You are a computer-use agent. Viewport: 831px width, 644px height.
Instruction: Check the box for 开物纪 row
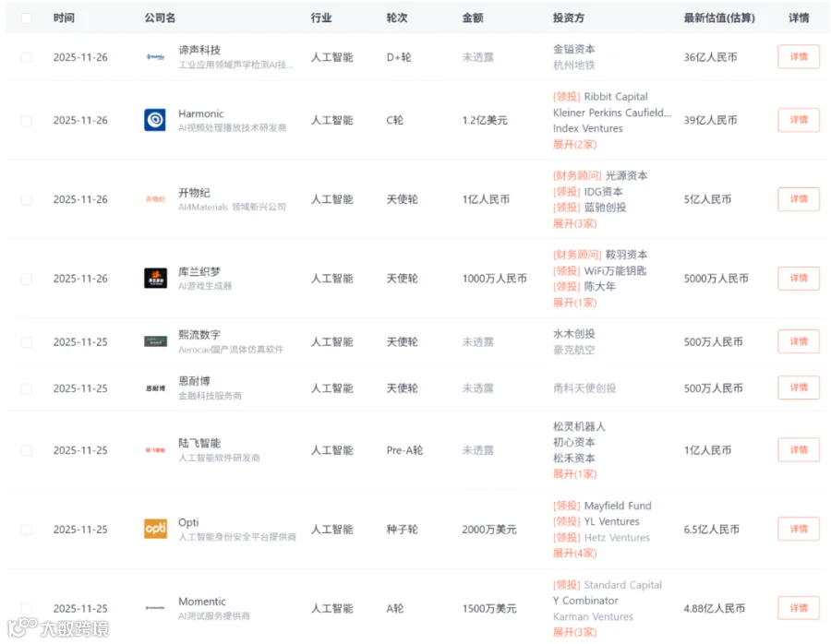click(26, 200)
